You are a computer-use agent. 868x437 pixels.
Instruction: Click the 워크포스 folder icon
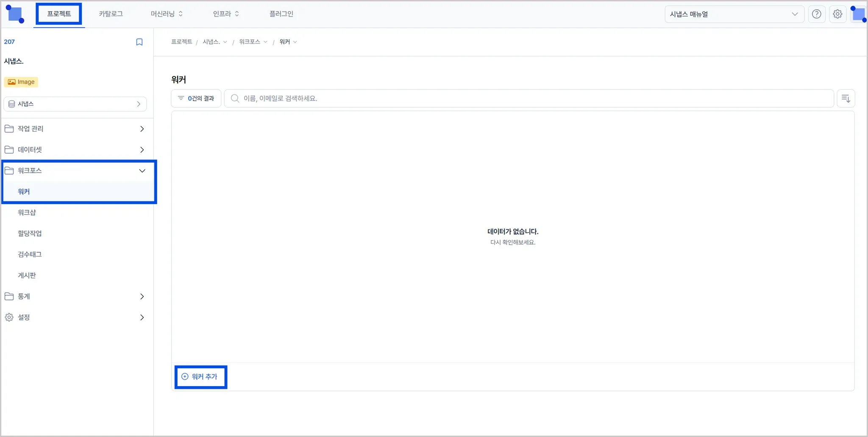coord(9,171)
